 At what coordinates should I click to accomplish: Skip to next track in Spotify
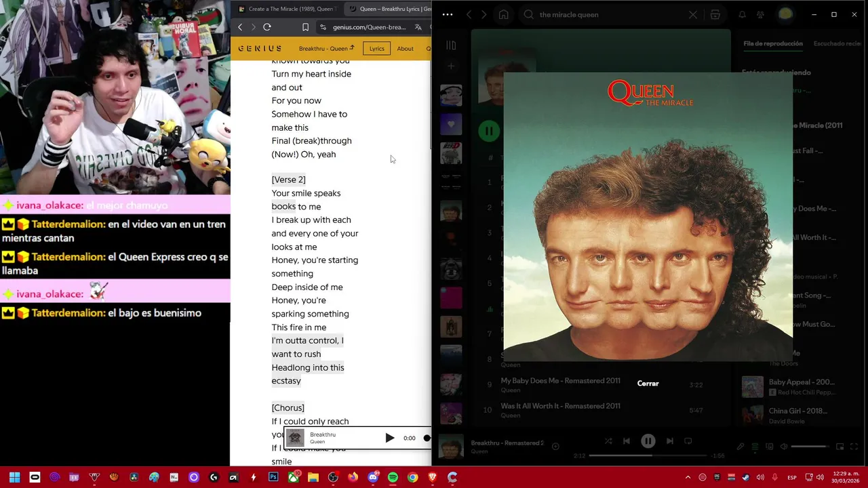(670, 441)
